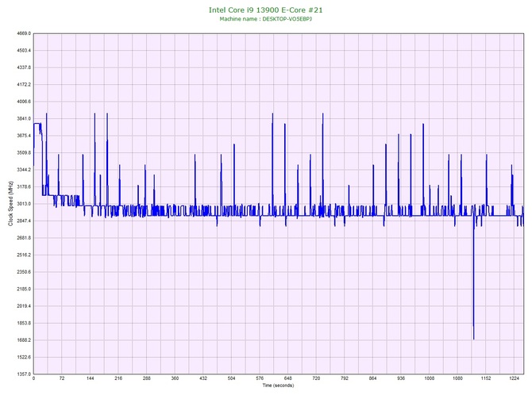Click the 4503.4 clock axis label
Screen dimensions: 532x399
coord(24,51)
